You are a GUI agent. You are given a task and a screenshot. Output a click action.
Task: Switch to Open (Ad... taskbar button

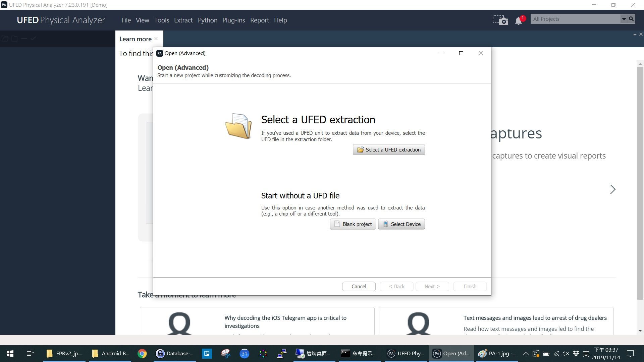click(x=451, y=354)
